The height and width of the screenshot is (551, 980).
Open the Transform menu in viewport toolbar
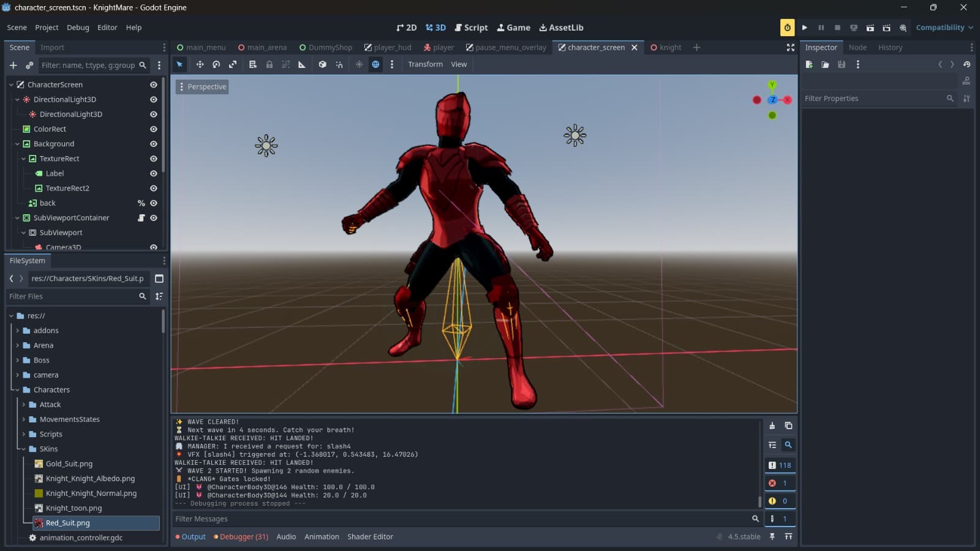[425, 64]
